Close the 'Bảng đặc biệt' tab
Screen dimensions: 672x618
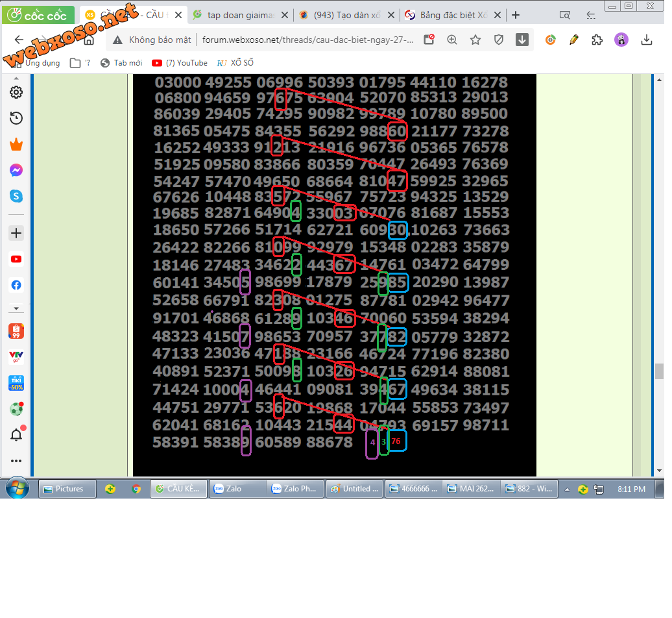(498, 15)
